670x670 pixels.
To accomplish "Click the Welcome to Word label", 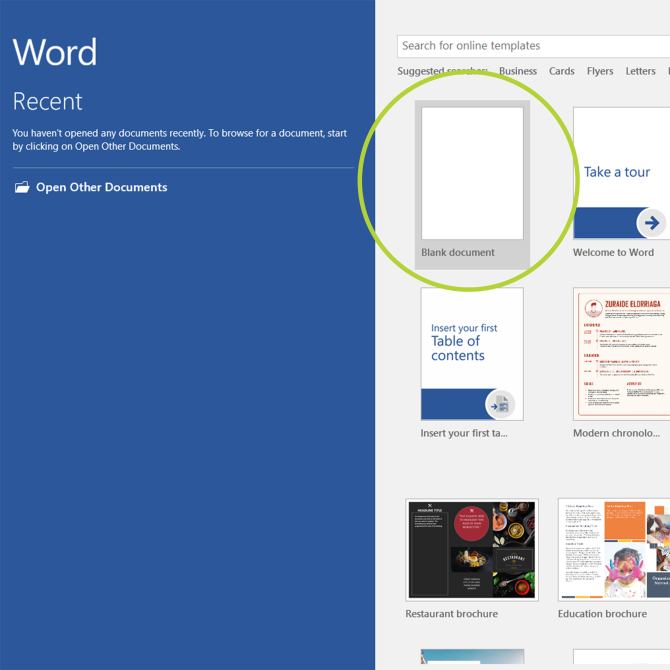I will coord(613,253).
